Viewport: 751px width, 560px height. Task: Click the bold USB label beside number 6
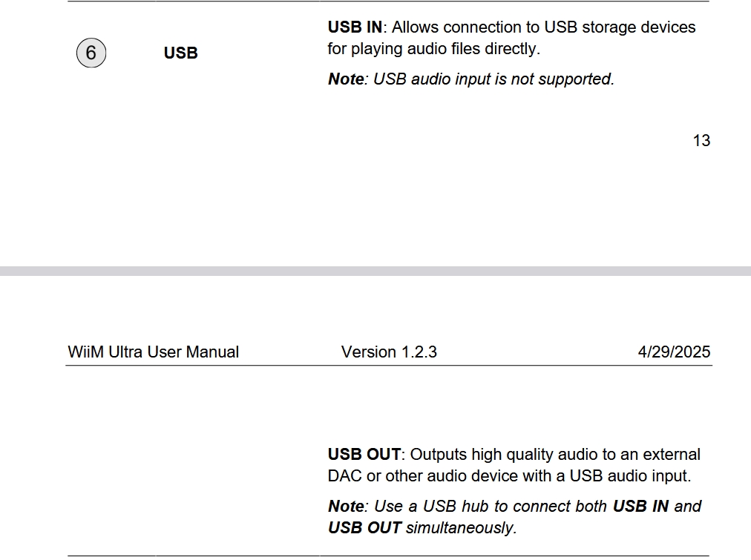pyautogui.click(x=180, y=53)
